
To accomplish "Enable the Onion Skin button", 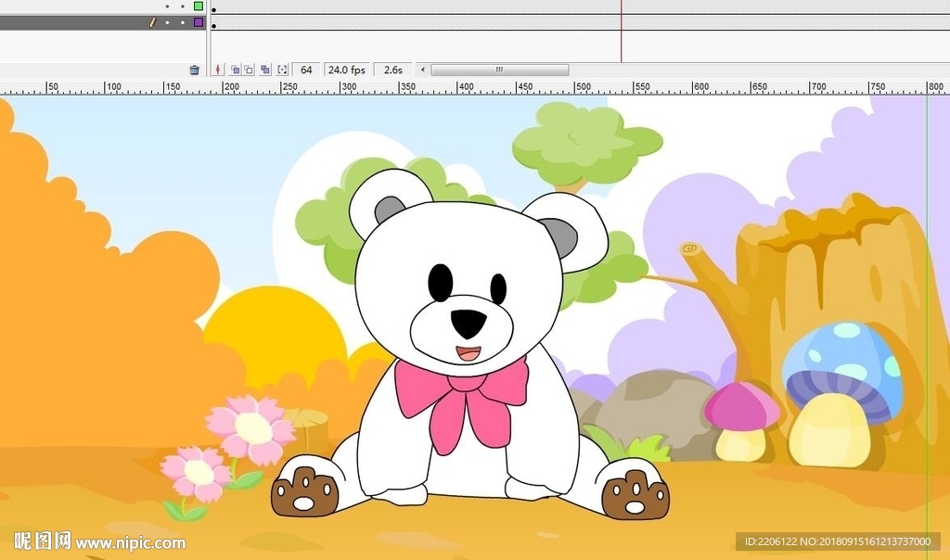I will pyautogui.click(x=235, y=70).
